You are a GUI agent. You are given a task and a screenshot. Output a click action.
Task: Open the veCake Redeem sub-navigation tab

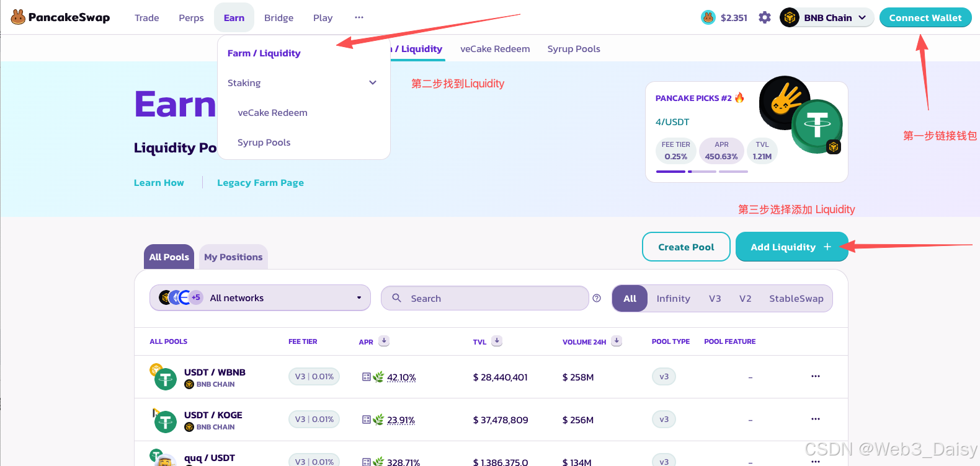tap(495, 48)
